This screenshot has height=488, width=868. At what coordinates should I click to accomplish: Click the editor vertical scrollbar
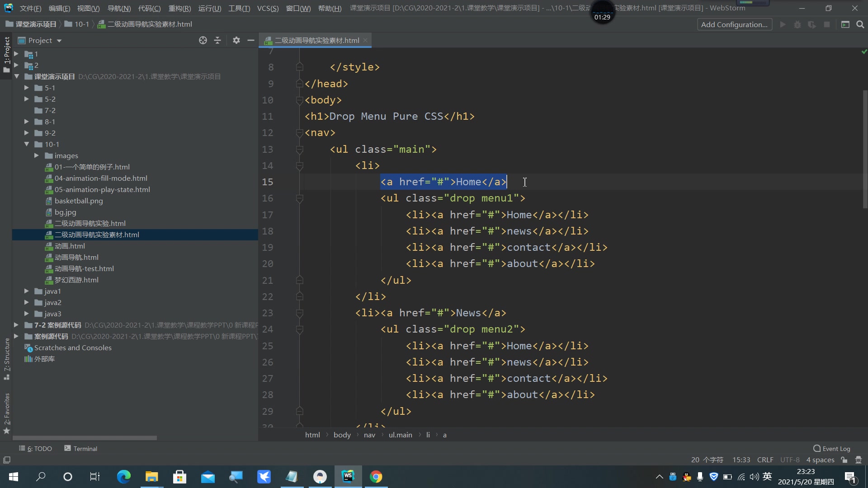tap(865, 149)
